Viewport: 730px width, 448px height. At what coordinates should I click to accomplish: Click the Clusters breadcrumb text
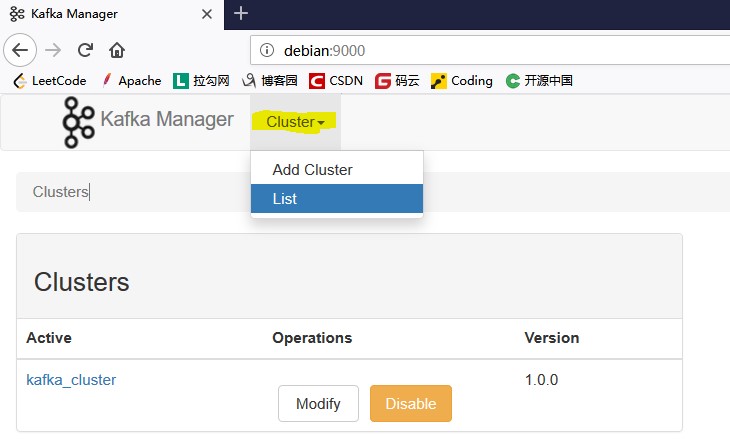[x=61, y=191]
